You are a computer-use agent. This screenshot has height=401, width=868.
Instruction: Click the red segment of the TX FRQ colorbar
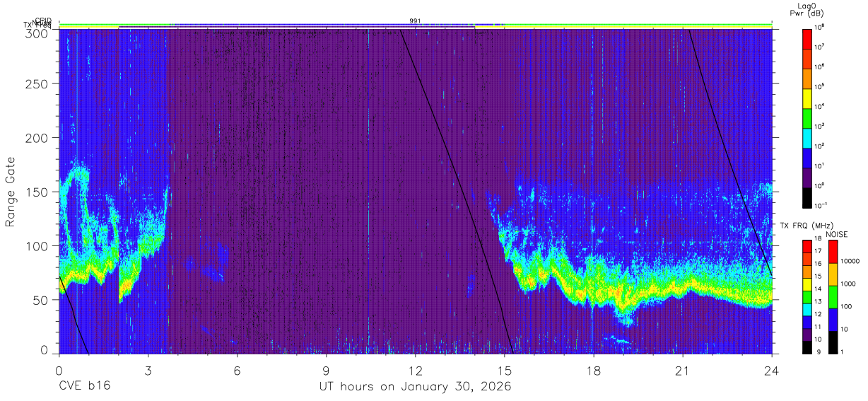click(x=808, y=247)
